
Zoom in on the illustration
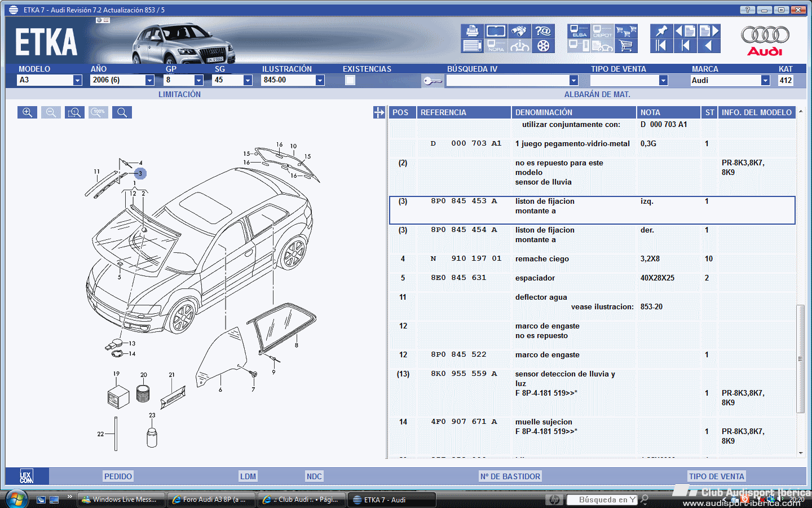tap(27, 112)
